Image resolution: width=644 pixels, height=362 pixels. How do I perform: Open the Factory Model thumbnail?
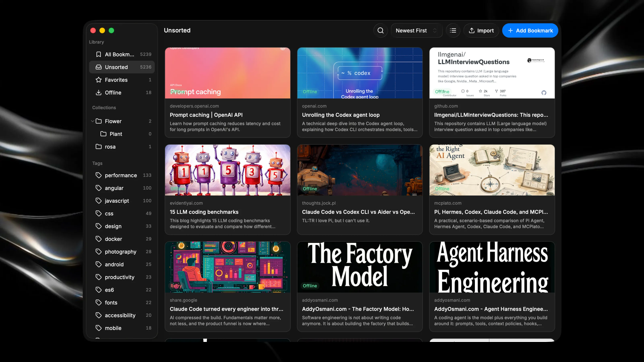coord(360,267)
